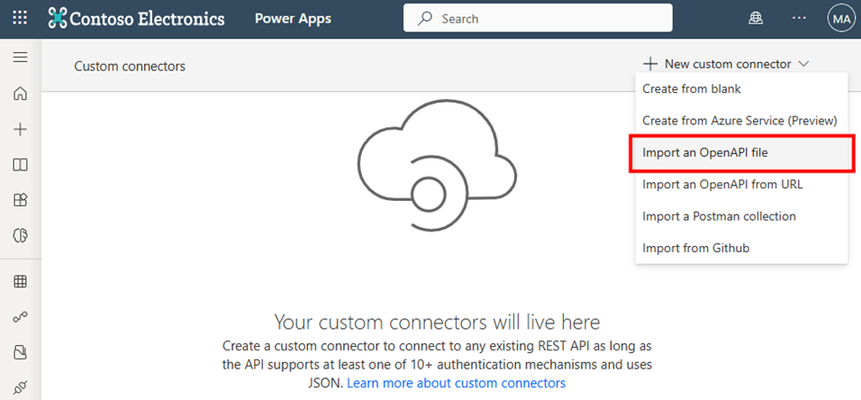Open the connections plug icon in sidebar
This screenshot has width=861, height=400.
(x=20, y=387)
